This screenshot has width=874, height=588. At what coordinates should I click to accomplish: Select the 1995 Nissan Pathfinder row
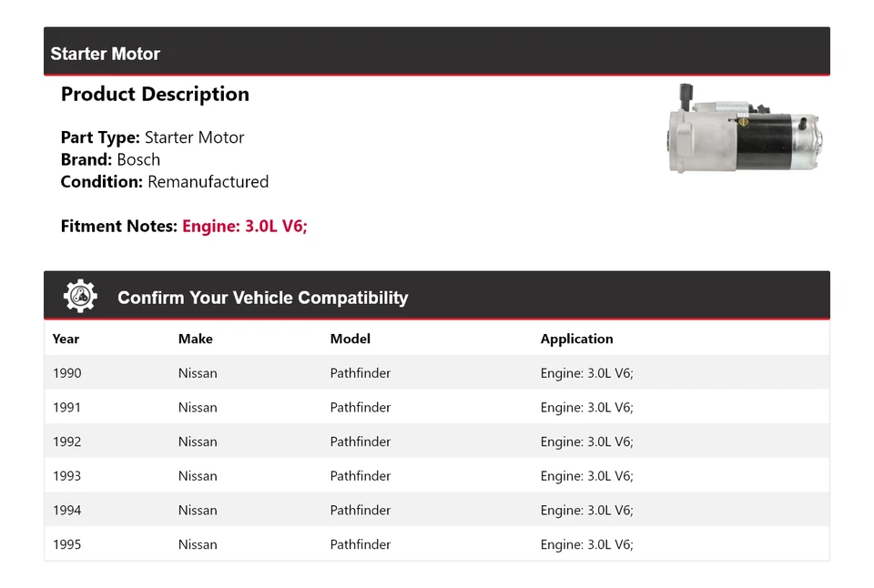(x=437, y=544)
